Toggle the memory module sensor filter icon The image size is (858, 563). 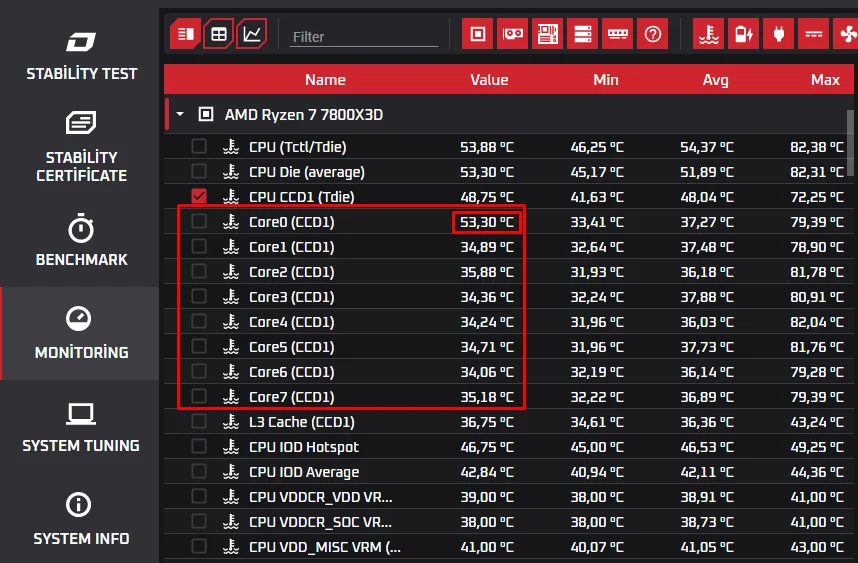tap(617, 34)
